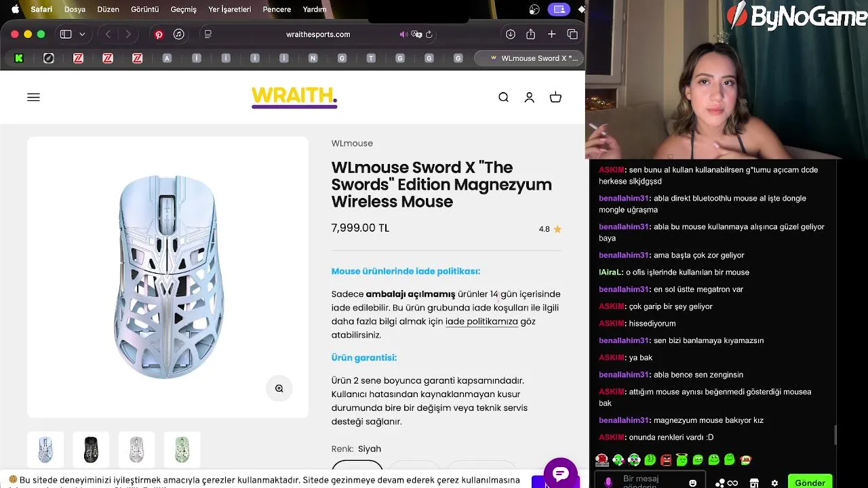
Task: Select the WLmouse Sword X tab
Action: (530, 58)
